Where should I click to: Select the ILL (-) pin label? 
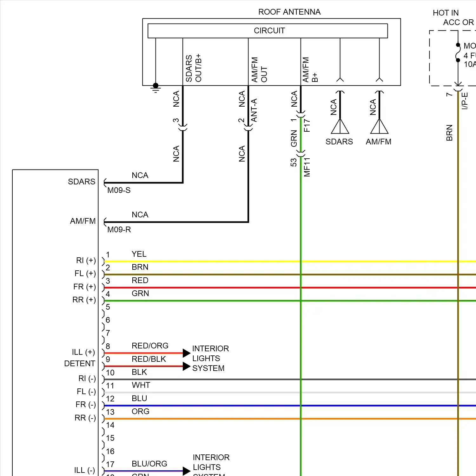point(84,470)
